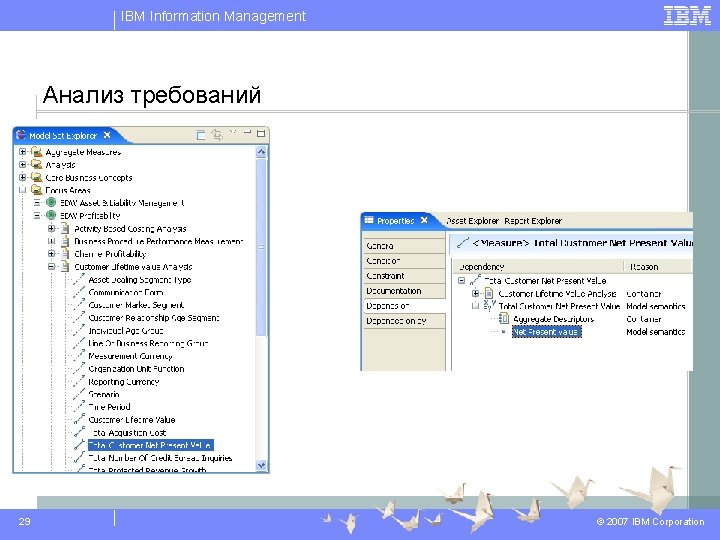720x540 pixels.
Task: Open the view menu arrow in Model Set Explorer
Action: [233, 132]
